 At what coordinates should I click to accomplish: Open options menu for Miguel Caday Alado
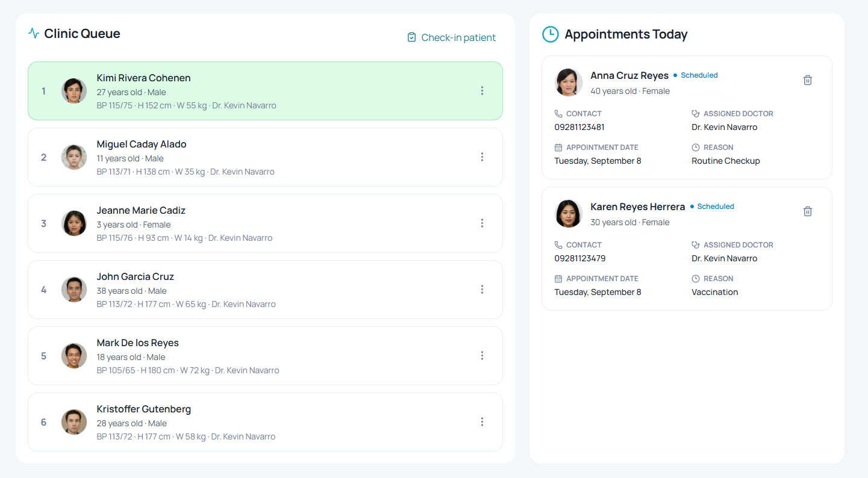(x=482, y=157)
